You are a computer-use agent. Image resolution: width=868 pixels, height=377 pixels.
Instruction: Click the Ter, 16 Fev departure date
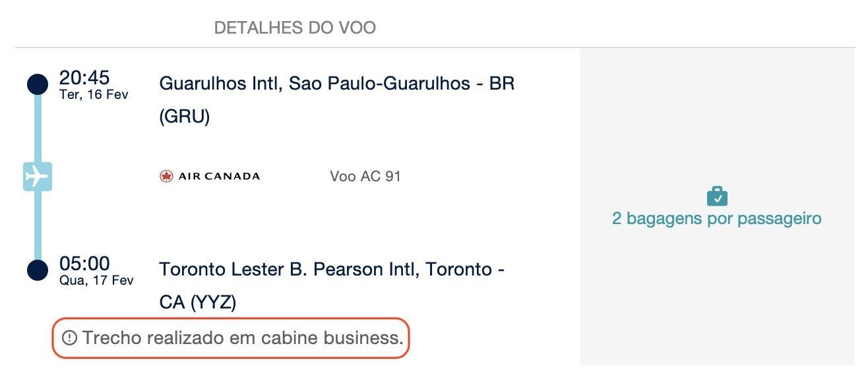pyautogui.click(x=94, y=94)
